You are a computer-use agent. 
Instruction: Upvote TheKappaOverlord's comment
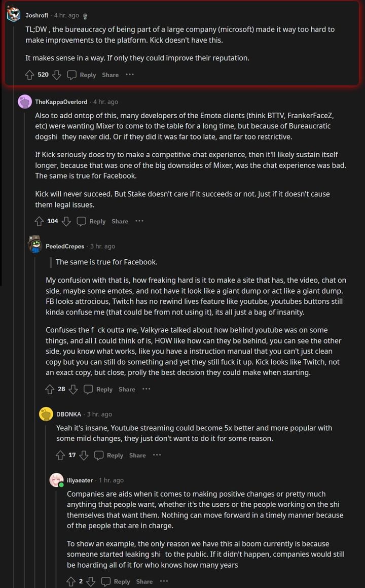coord(39,221)
